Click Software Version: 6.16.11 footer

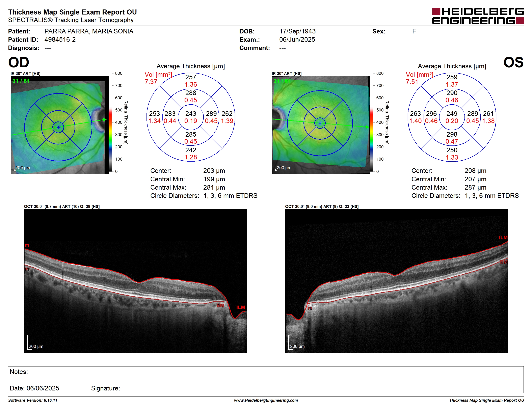33,400
